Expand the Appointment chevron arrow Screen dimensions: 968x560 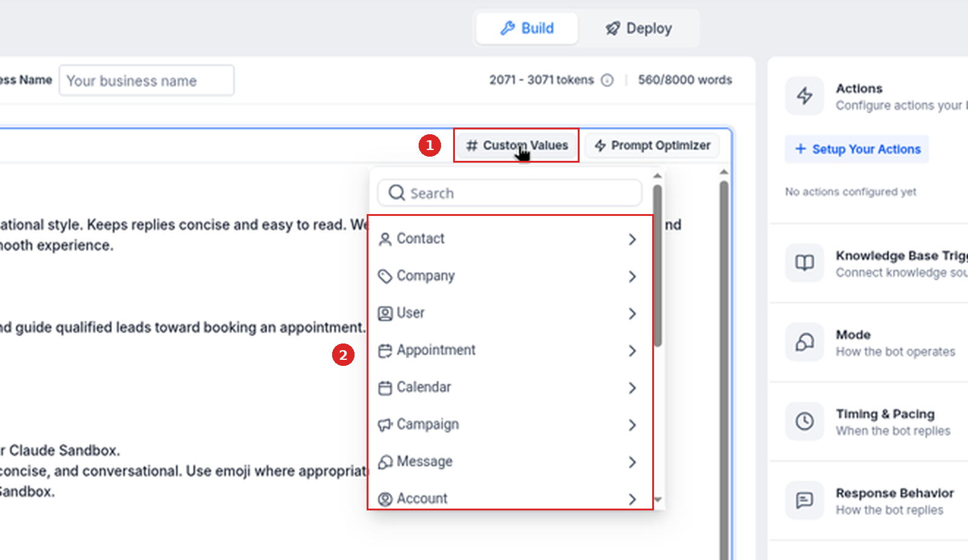632,351
